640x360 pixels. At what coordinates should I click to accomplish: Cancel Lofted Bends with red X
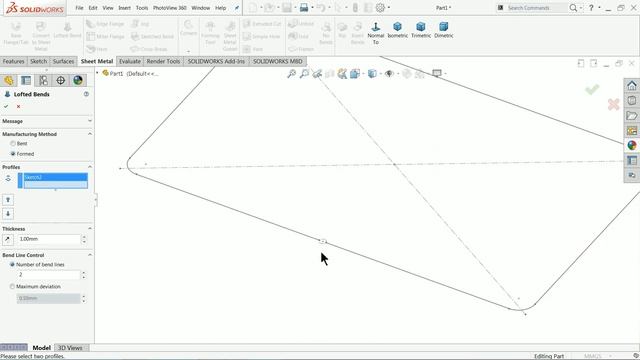click(x=18, y=107)
